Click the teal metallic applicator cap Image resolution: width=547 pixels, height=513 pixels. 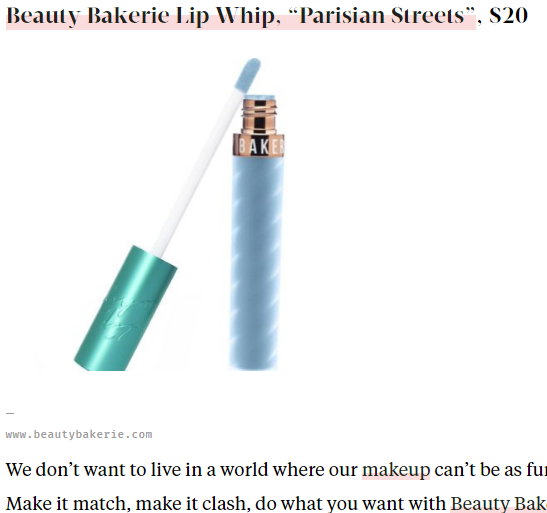(126, 309)
